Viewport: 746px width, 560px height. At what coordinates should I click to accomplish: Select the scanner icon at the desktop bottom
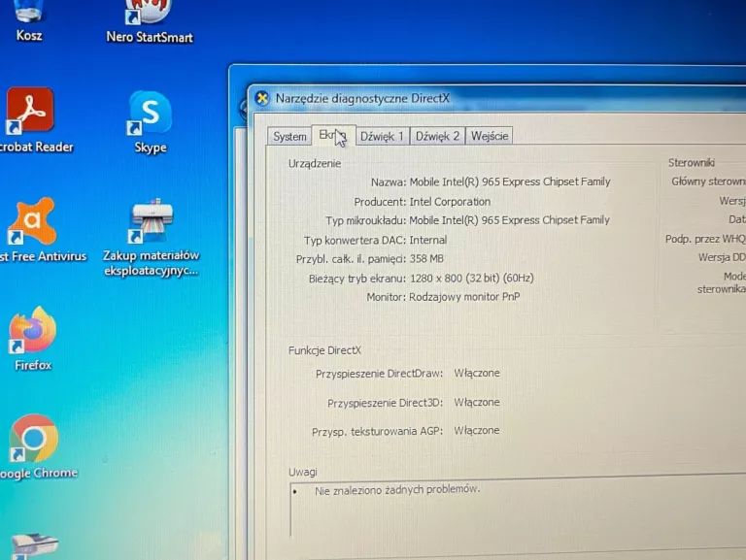coord(34,545)
